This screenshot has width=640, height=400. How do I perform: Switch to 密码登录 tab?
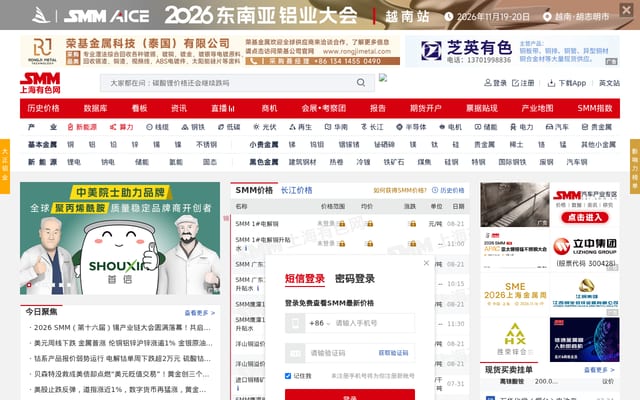355,279
